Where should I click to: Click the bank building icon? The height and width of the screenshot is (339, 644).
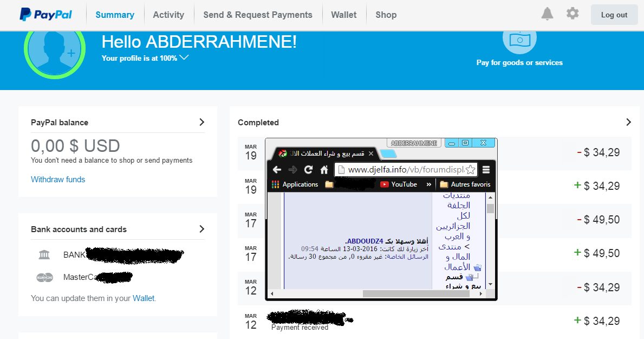pos(44,255)
